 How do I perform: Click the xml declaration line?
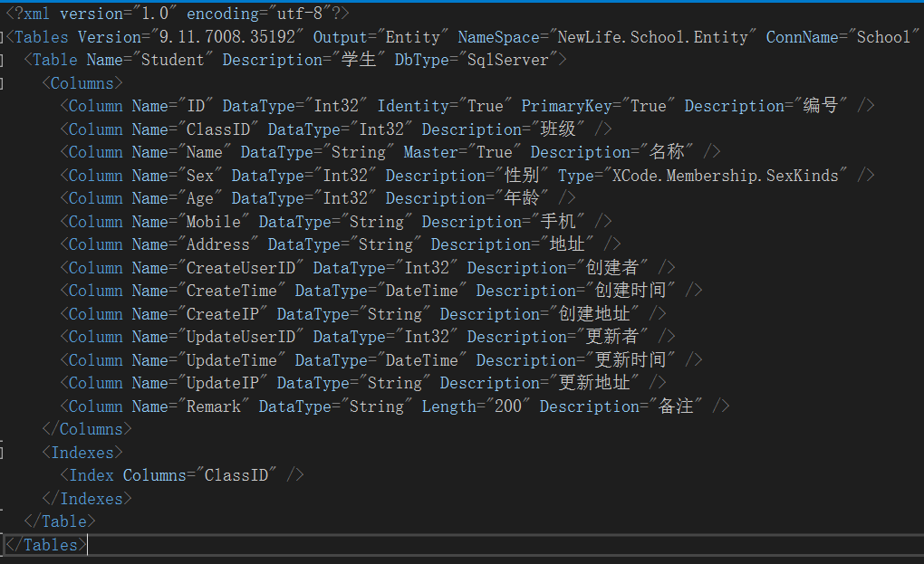(x=177, y=14)
